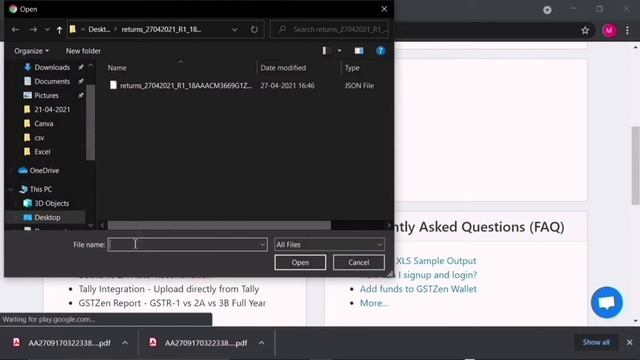Select Downloads in the navigation pane
640x360 pixels.
[x=52, y=67]
